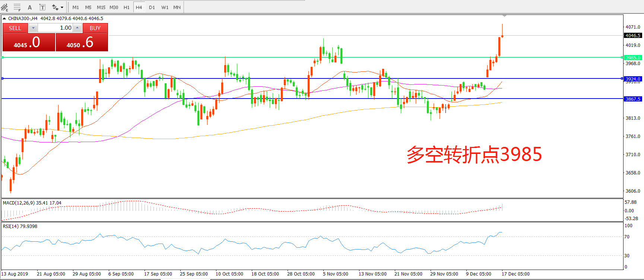Click the Arrows objects tool icon
The image size is (644, 280).
click(55, 7)
